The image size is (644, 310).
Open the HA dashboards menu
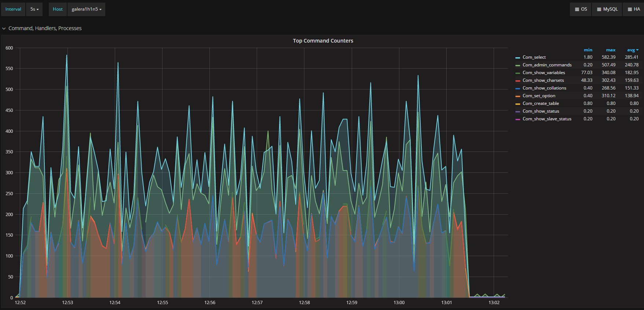[x=633, y=9]
